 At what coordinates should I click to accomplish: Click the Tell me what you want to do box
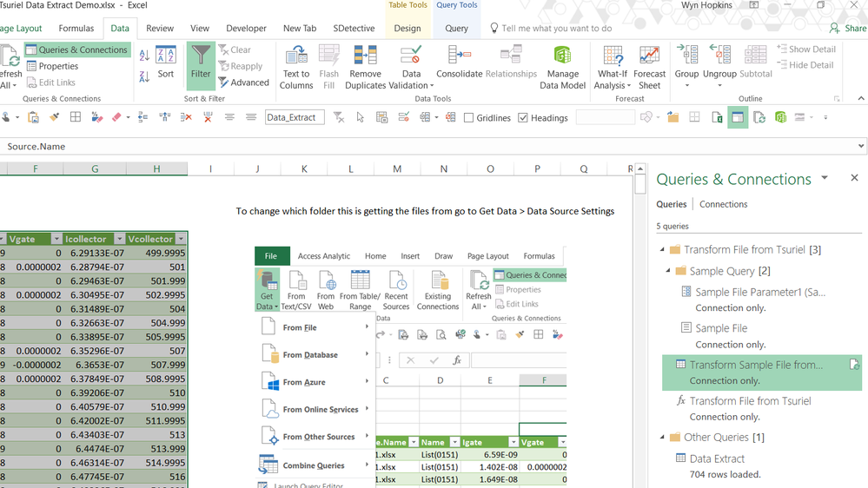pos(556,28)
